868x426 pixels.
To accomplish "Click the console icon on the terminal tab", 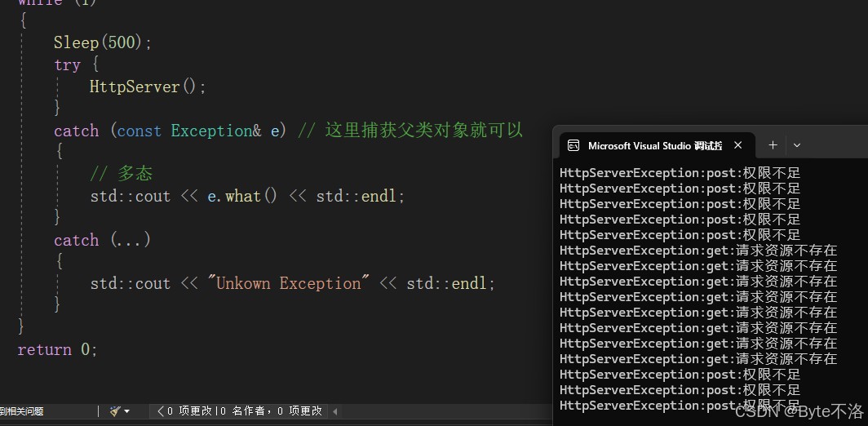I will pos(573,146).
